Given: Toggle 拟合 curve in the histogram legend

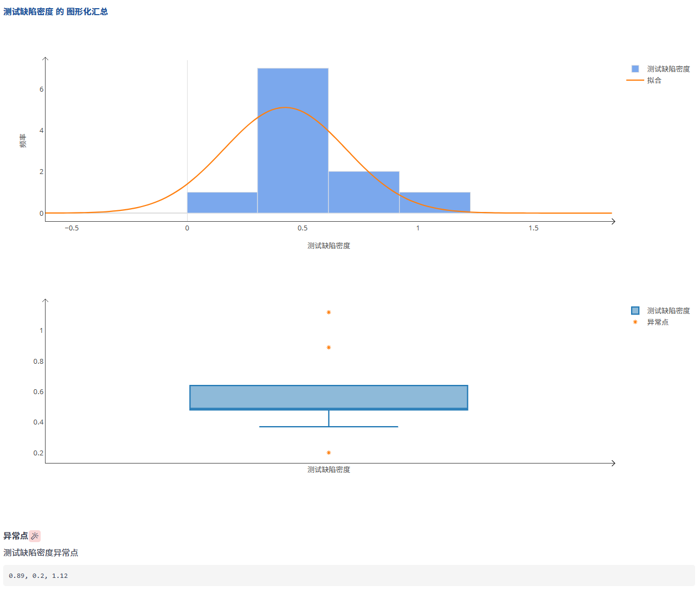Looking at the screenshot, I should click(x=653, y=80).
